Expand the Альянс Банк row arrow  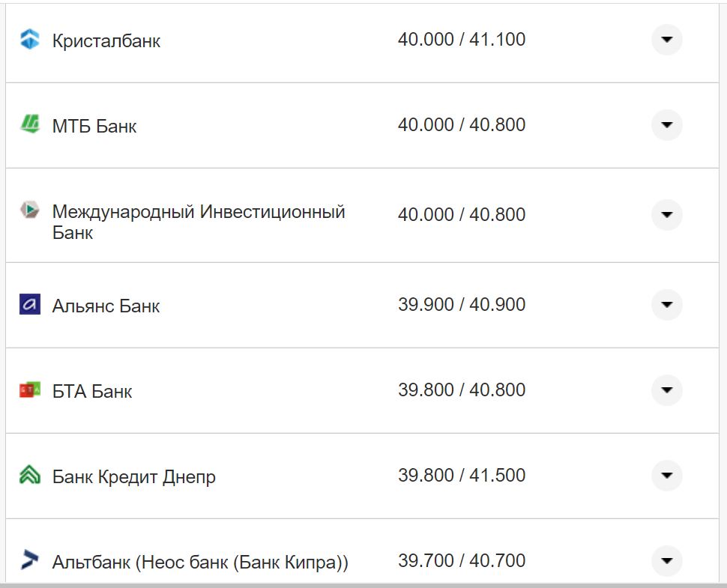[x=666, y=305]
